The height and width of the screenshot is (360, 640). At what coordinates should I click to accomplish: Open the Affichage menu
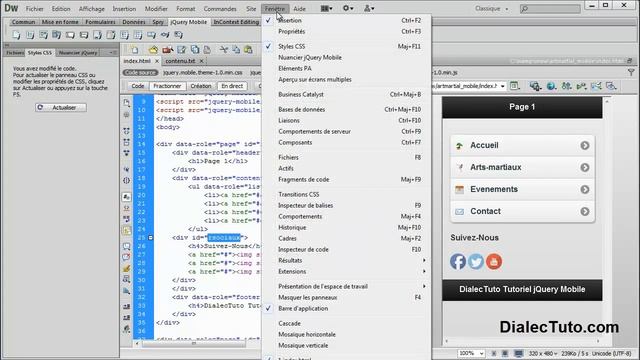click(91, 9)
